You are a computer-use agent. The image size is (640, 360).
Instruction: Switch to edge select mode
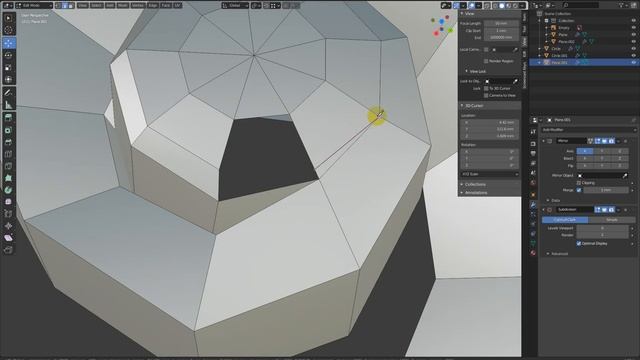65,5
